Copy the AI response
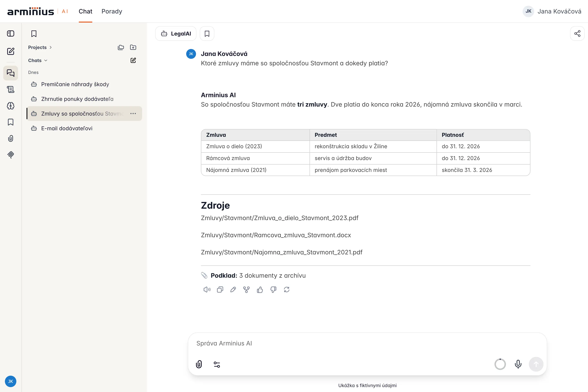588x392 pixels. 220,290
